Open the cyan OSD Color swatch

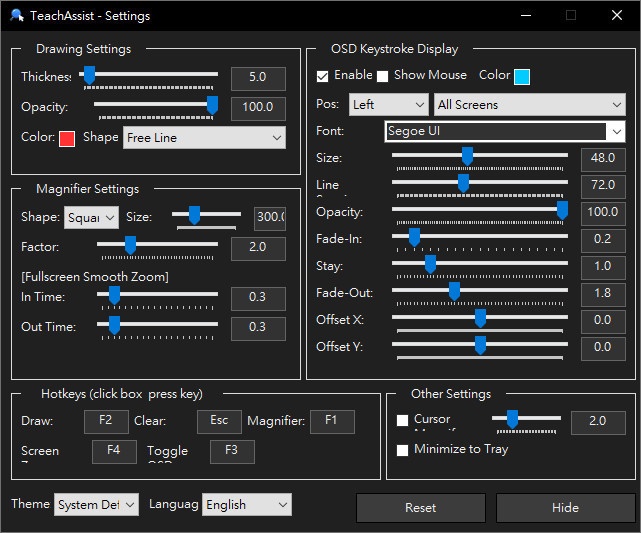pyautogui.click(x=522, y=77)
